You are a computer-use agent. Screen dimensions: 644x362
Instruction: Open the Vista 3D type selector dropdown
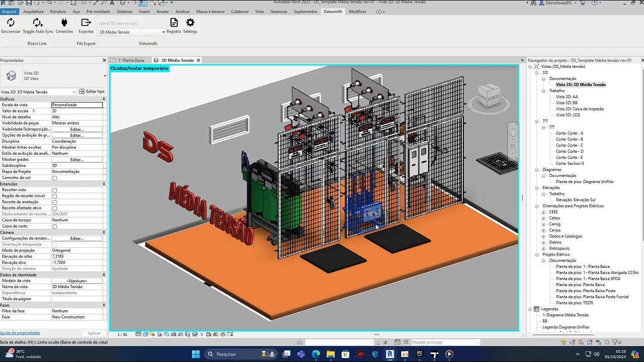pyautogui.click(x=105, y=76)
